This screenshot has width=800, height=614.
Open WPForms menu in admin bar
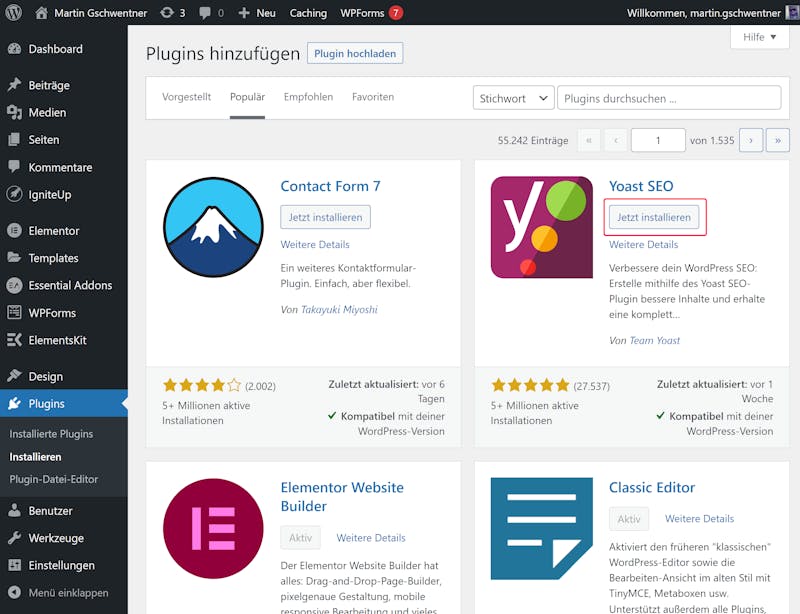click(x=362, y=13)
